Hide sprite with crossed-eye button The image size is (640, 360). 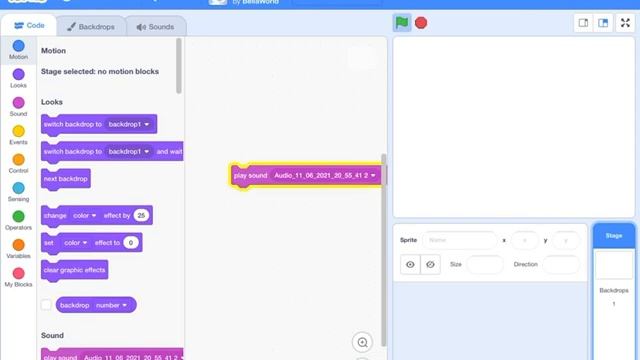(x=430, y=264)
